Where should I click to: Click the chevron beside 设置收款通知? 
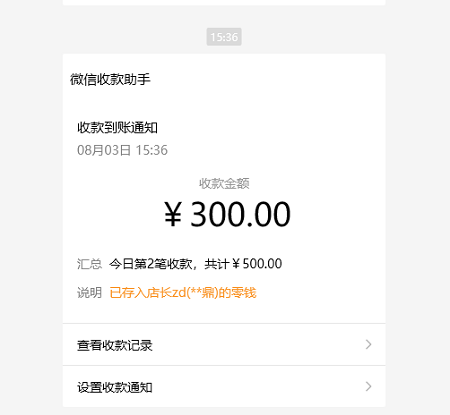coord(368,387)
